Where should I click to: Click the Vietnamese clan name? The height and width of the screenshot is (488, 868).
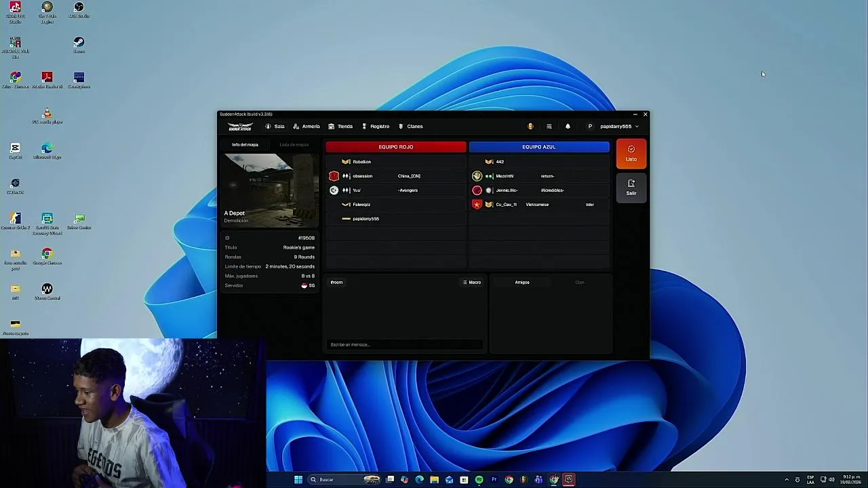pos(537,205)
